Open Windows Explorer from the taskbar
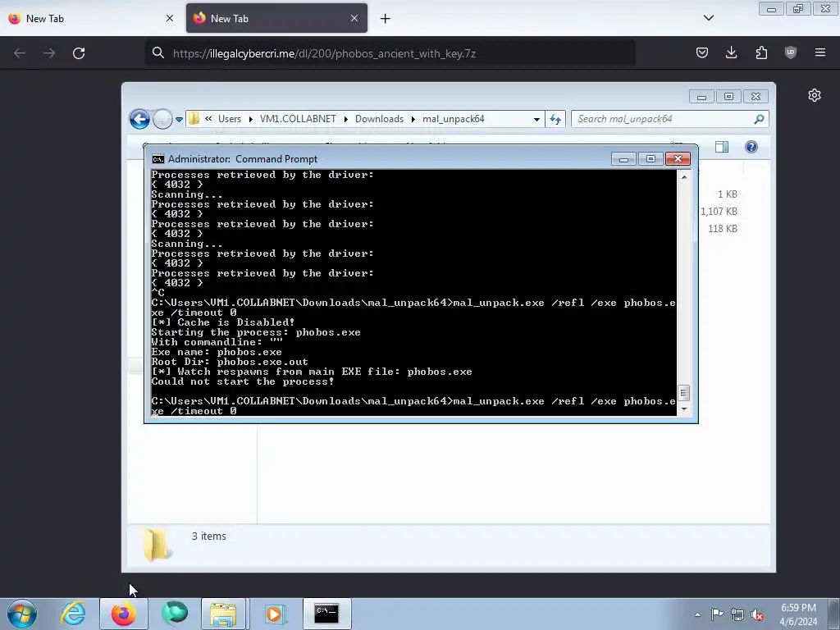The image size is (840, 630). 223,614
